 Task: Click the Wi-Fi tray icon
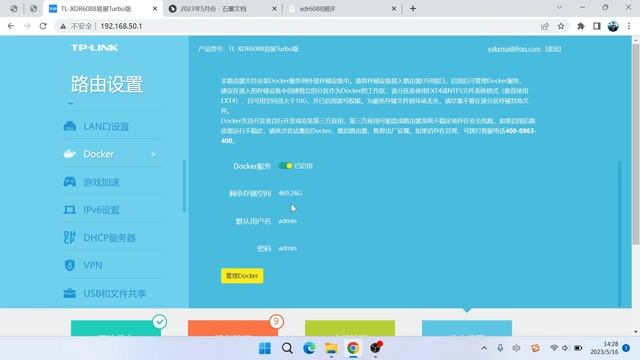[554, 348]
